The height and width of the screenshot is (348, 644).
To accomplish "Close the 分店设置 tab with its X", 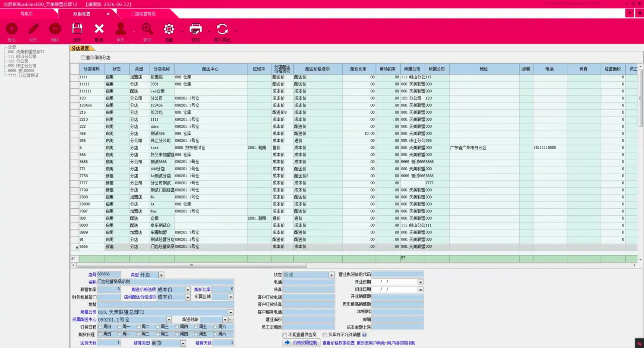I will 108,14.
